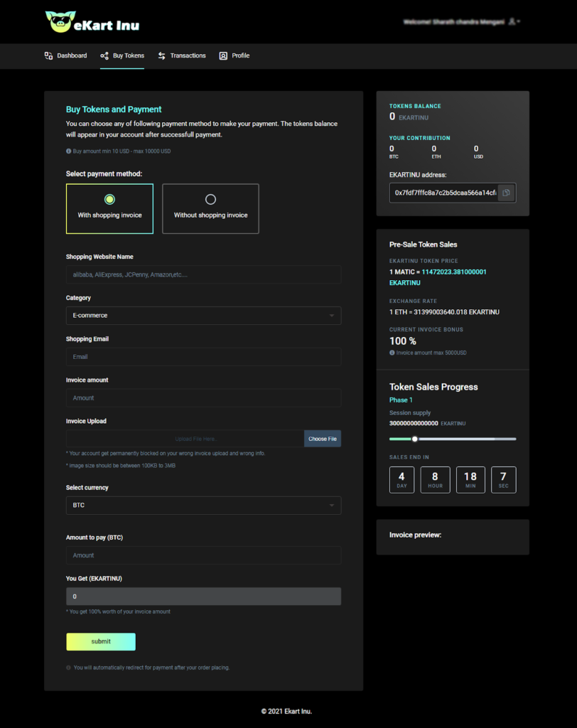Click the Shopping Website Name field
The width and height of the screenshot is (577, 728).
(x=203, y=274)
